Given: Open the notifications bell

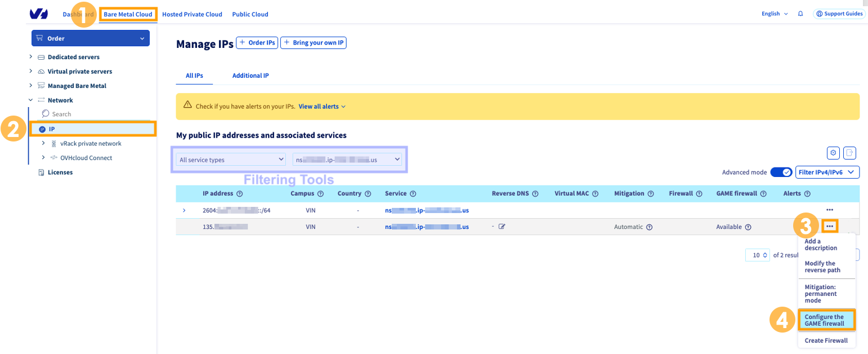Looking at the screenshot, I should [x=800, y=14].
